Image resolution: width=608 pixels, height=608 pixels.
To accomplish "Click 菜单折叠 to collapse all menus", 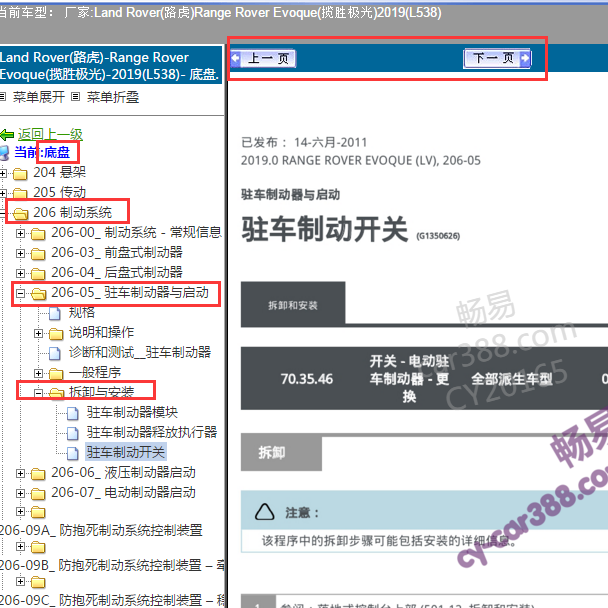I will pyautogui.click(x=113, y=97).
